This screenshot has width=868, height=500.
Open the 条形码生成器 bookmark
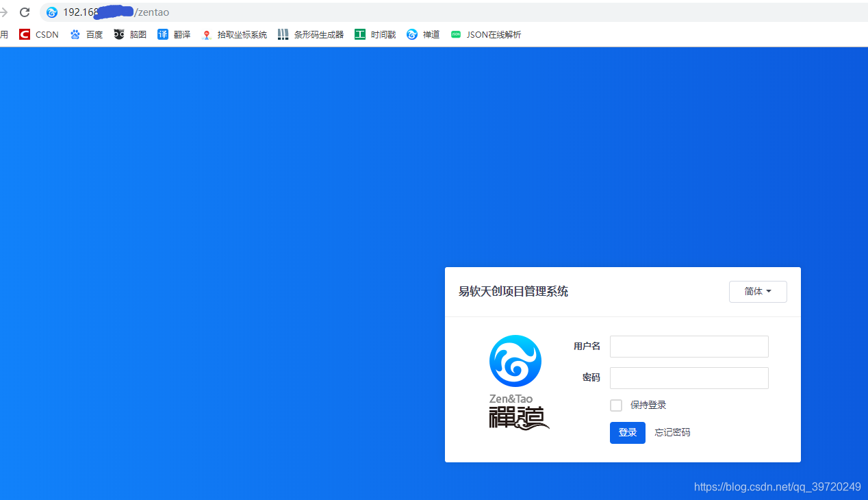coord(310,34)
